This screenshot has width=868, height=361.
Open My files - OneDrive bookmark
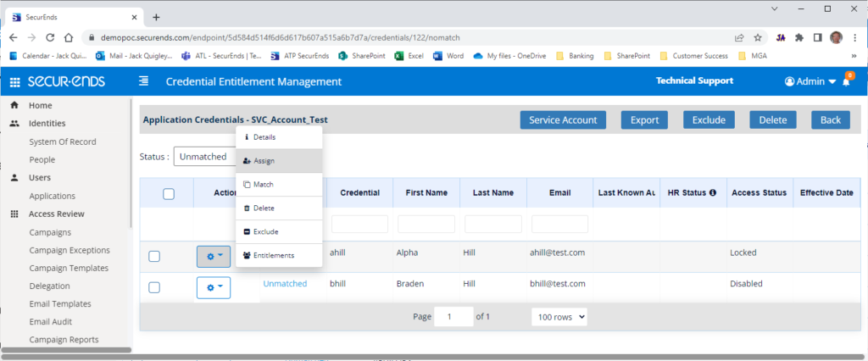click(509, 56)
